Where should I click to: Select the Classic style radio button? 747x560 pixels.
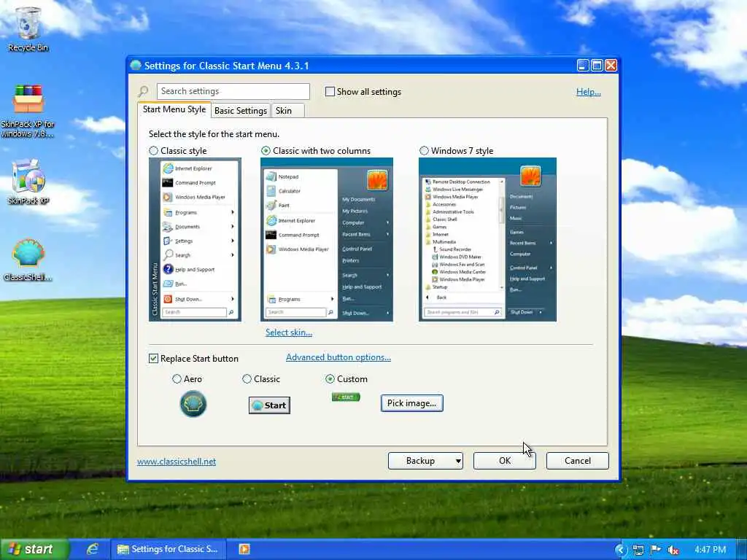point(153,150)
